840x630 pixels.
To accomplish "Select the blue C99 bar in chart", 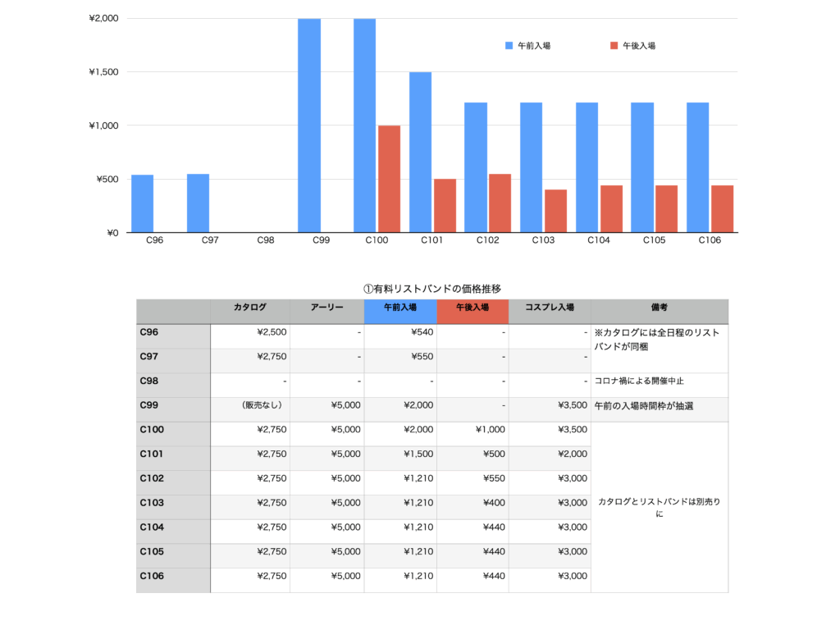I will coord(309,126).
